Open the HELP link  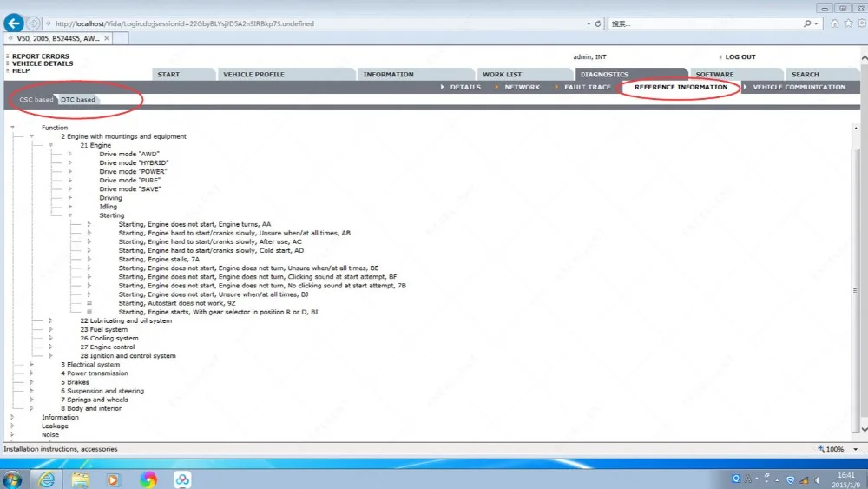click(21, 71)
